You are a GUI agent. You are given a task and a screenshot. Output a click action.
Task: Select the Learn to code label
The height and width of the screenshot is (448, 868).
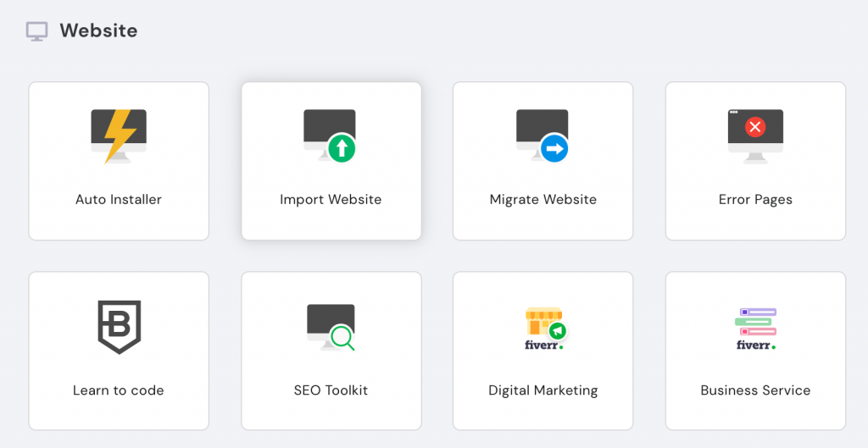(119, 390)
